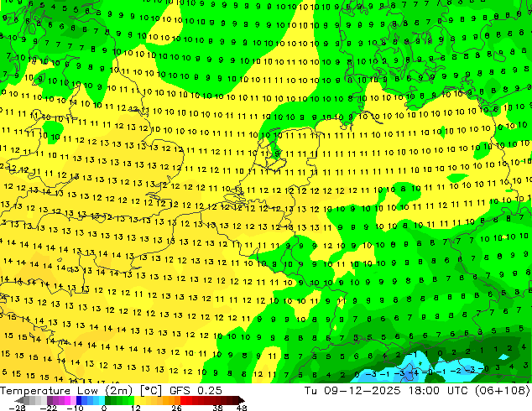The height and width of the screenshot is (411, 532).
Task: Click the bright red swatch right of 26
Action: coord(183,400)
